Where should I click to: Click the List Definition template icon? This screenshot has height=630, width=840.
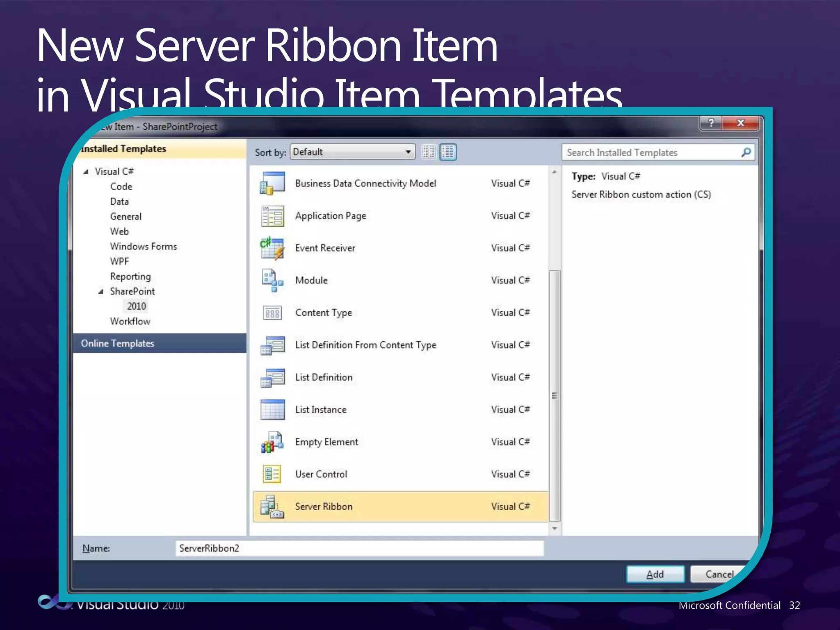tap(272, 378)
